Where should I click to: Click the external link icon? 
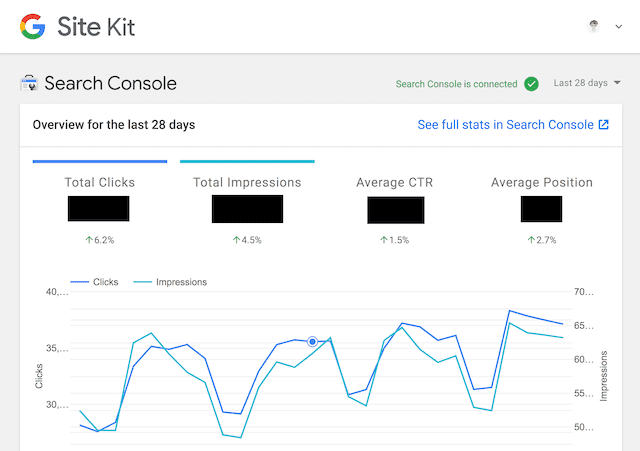(603, 125)
